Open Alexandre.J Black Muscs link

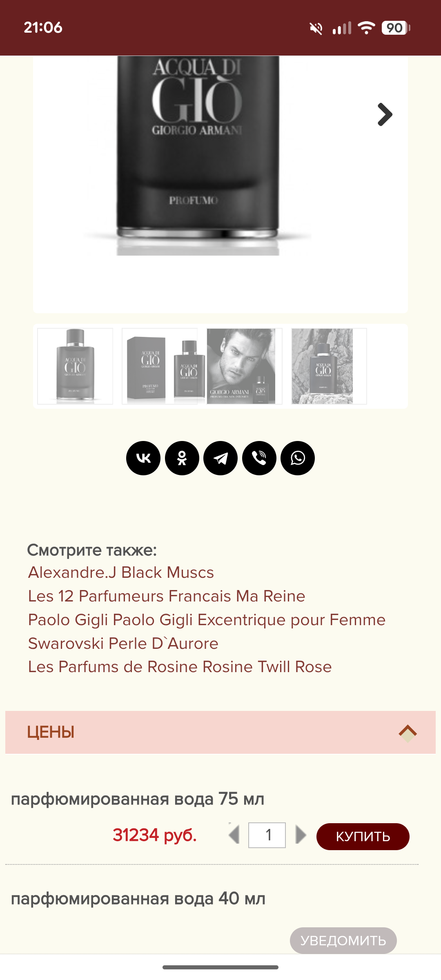click(121, 572)
